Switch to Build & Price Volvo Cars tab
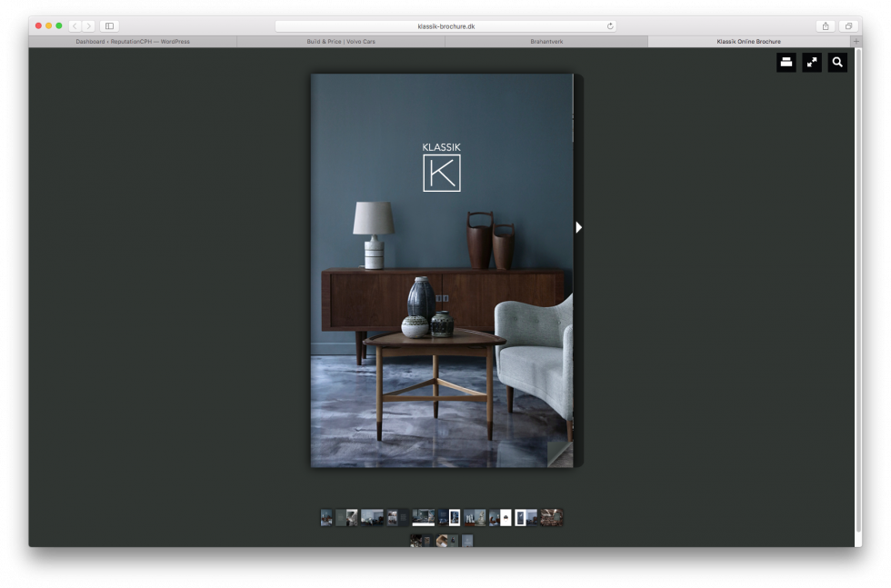Viewport: 891px width, 588px height. point(341,42)
